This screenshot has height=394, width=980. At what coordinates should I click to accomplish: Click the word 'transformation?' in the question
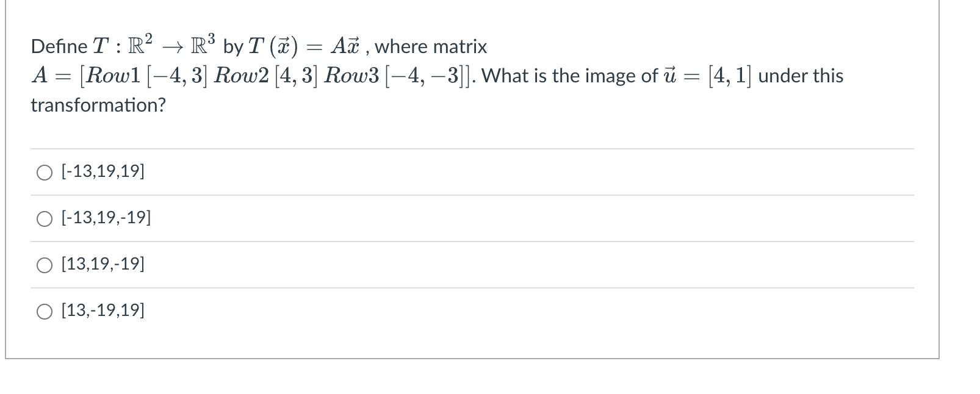97,106
